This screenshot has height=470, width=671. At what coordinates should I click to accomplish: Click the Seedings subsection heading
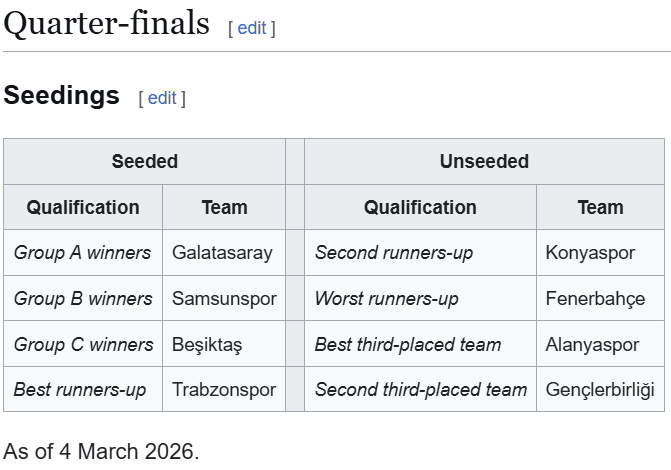[x=62, y=96]
